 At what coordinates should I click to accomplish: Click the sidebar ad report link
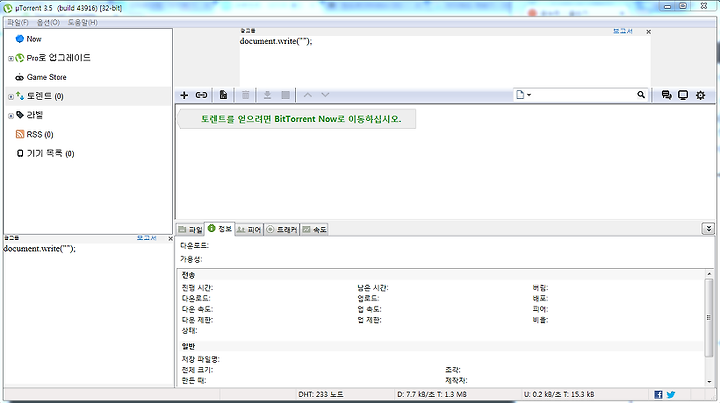click(x=146, y=238)
